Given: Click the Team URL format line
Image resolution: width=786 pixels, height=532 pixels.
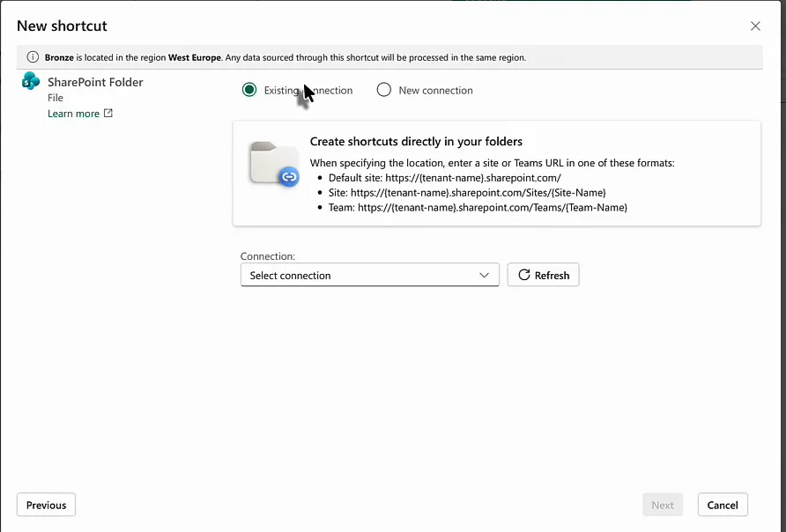Looking at the screenshot, I should [478, 207].
